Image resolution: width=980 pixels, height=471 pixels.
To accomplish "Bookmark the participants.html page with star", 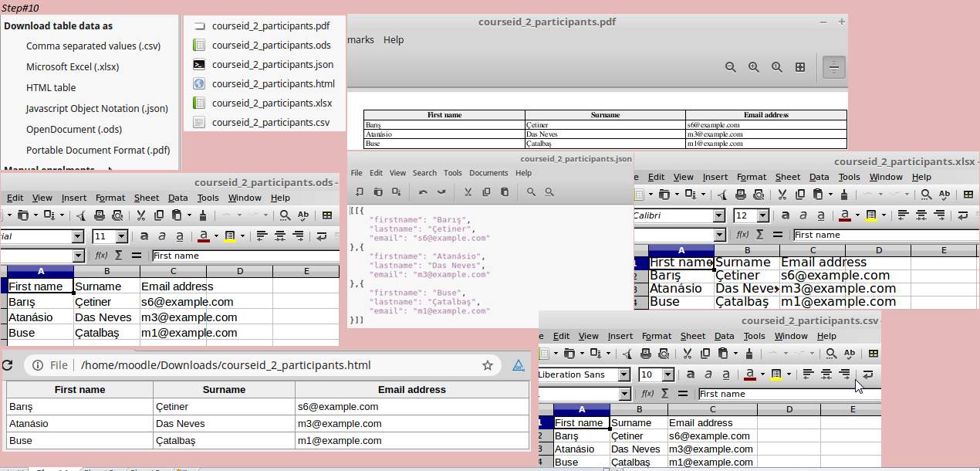I will pyautogui.click(x=487, y=365).
